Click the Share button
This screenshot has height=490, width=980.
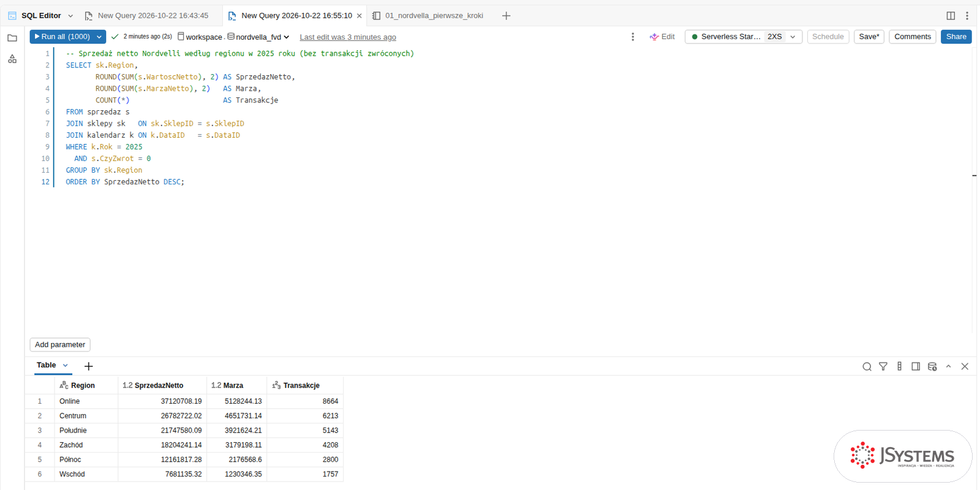[x=956, y=37]
